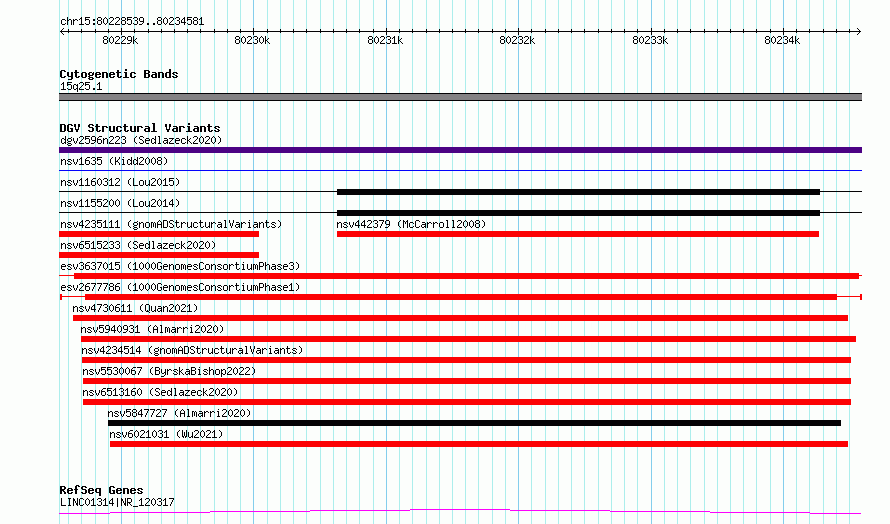
Task: Click the red nsv4730611 variant bar
Action: point(460,318)
